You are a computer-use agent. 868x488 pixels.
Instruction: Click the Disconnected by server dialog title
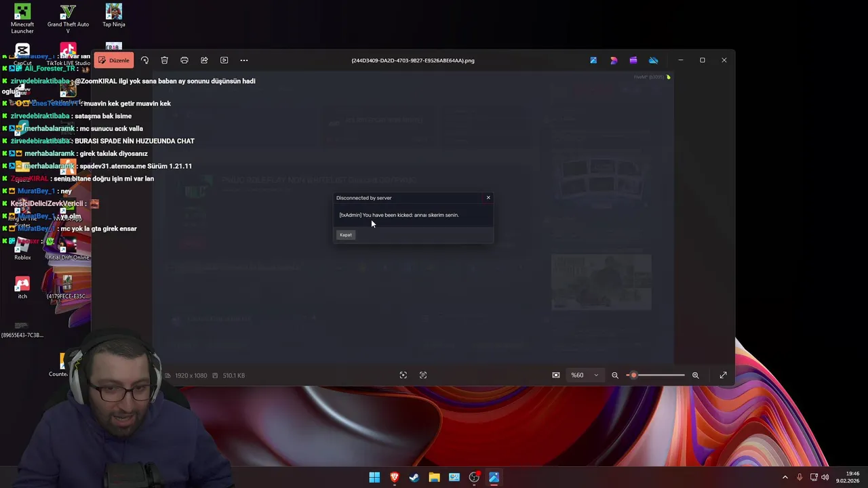(363, 198)
